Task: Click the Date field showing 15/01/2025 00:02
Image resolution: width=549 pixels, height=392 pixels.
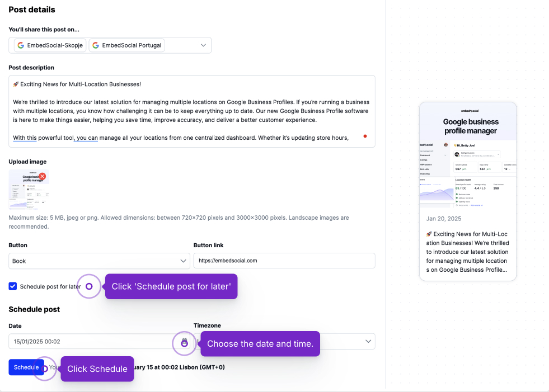Action: [x=99, y=341]
